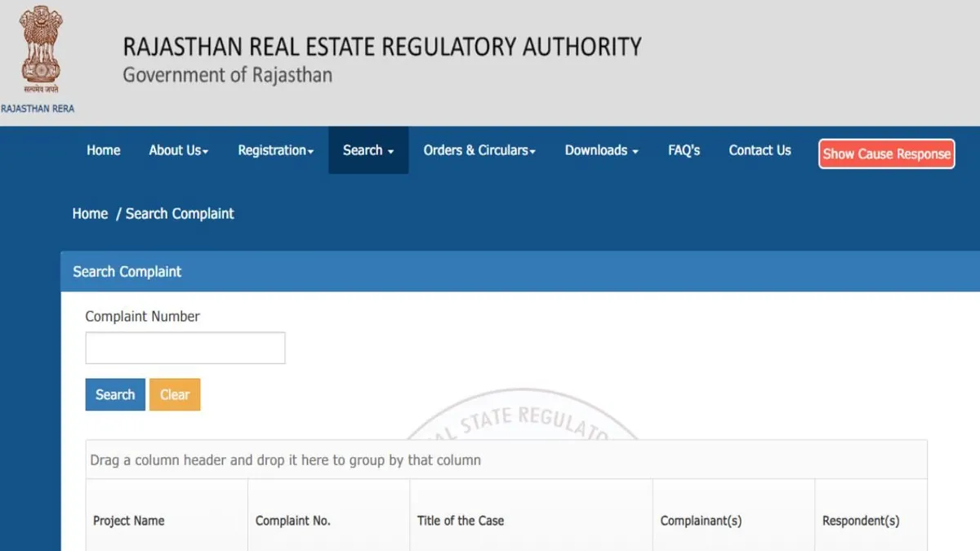Click inside the Complaint Number input field
The width and height of the screenshot is (980, 551).
[185, 347]
